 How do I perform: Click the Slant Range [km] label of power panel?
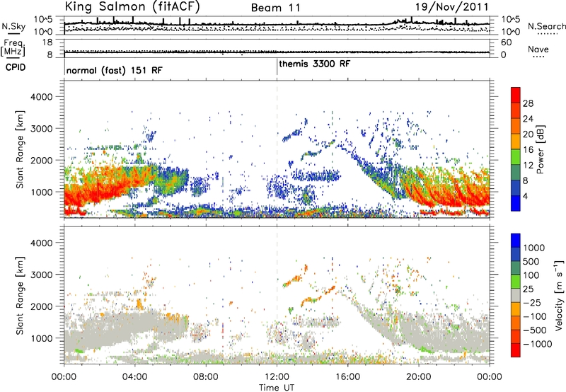click(20, 149)
